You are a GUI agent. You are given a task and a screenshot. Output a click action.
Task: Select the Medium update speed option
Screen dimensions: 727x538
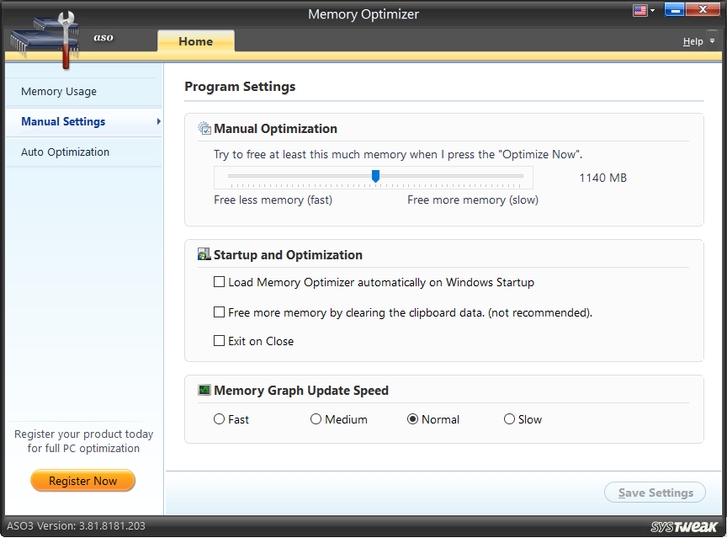click(316, 419)
